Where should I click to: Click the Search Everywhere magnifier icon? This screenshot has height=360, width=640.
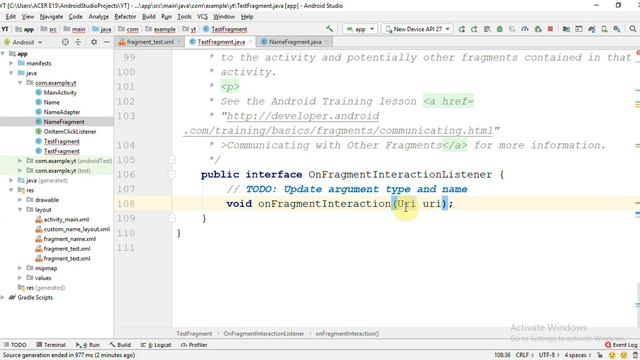click(633, 29)
